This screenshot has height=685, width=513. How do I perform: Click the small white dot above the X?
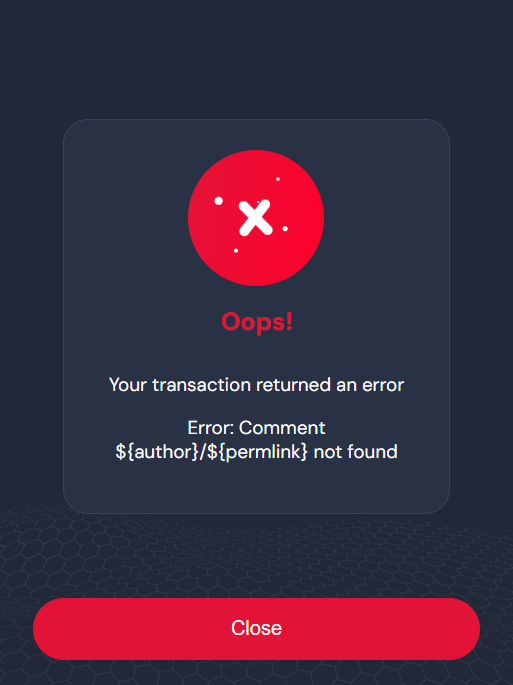[278, 179]
